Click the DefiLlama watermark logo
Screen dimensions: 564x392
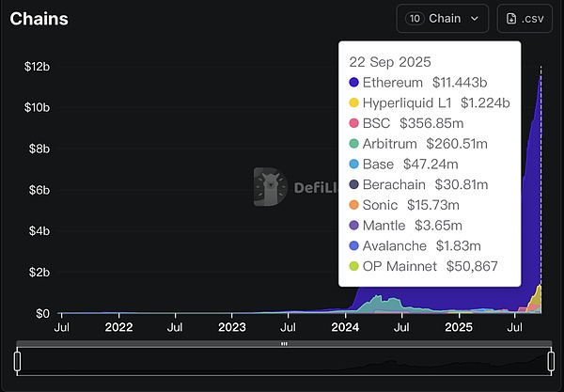click(272, 186)
